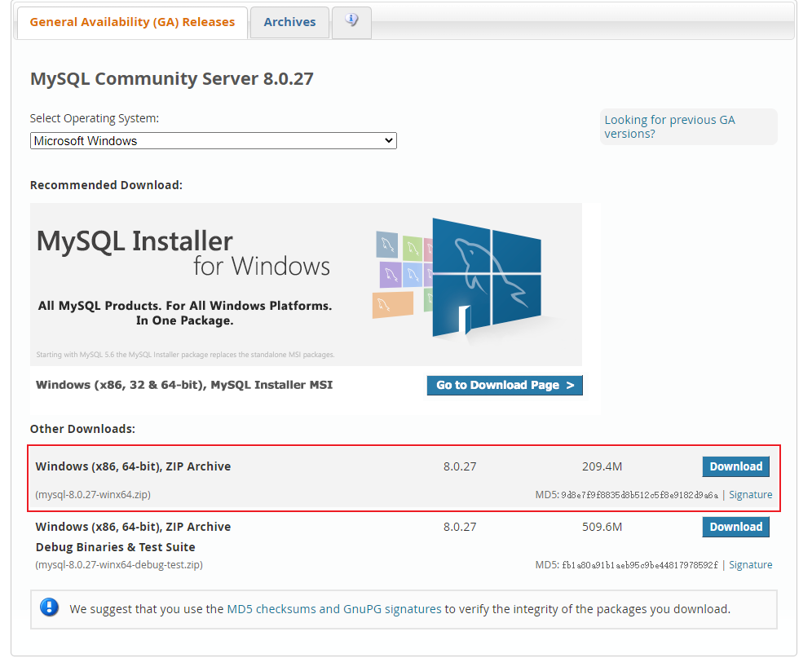Open MD5 checksums and GnuPG signatures link

point(334,609)
